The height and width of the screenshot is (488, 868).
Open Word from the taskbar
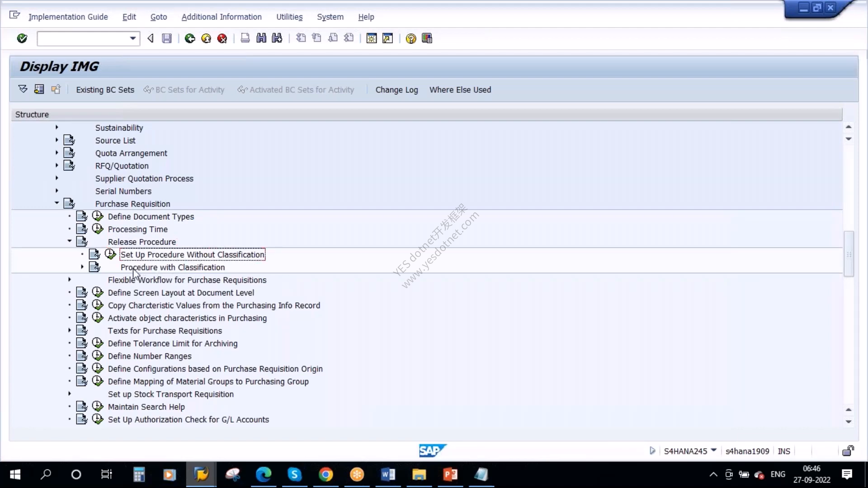(388, 474)
